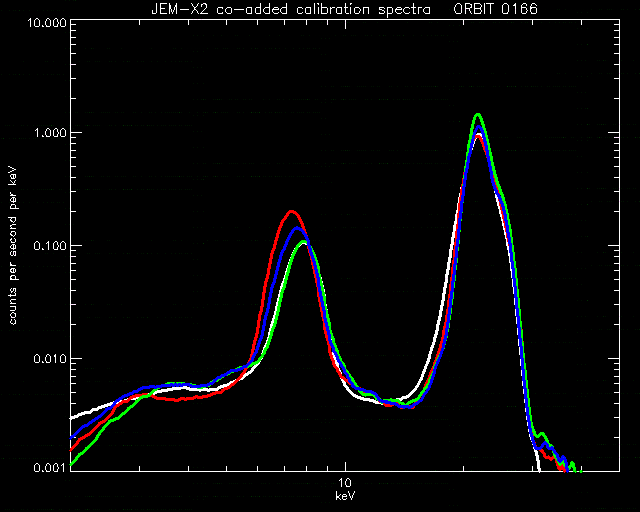The width and height of the screenshot is (640, 512).
Task: Click the red curve's start at left axis
Action: [73, 449]
